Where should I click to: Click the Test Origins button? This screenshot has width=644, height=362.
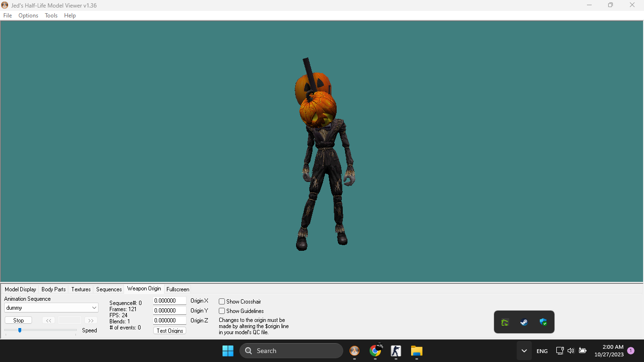(x=170, y=331)
